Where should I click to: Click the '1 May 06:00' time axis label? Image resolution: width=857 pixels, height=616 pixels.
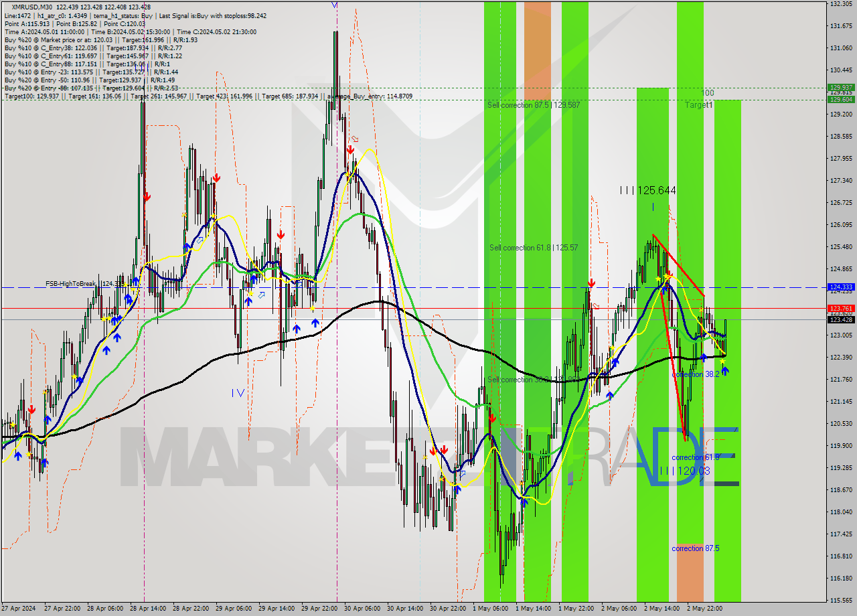click(490, 609)
